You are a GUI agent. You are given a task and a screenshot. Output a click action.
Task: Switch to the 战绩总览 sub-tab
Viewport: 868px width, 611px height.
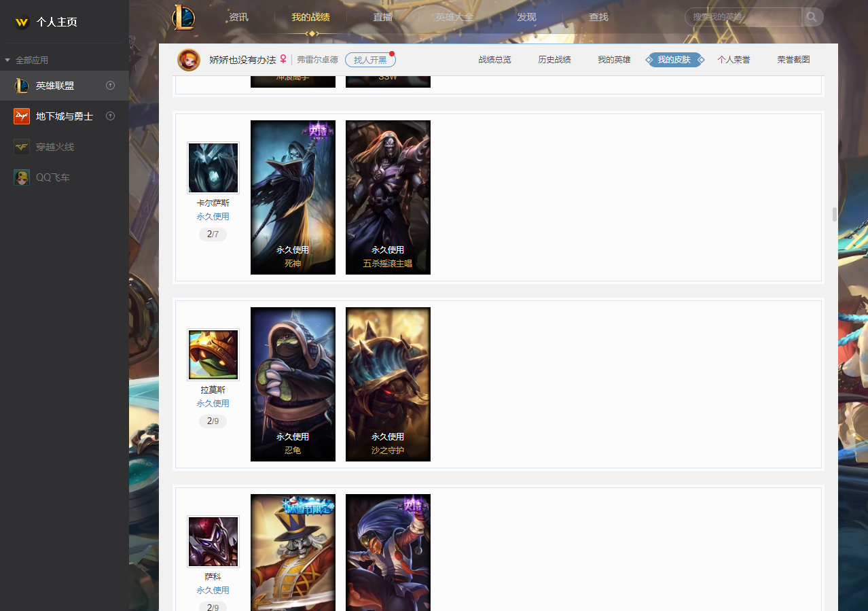(x=494, y=60)
